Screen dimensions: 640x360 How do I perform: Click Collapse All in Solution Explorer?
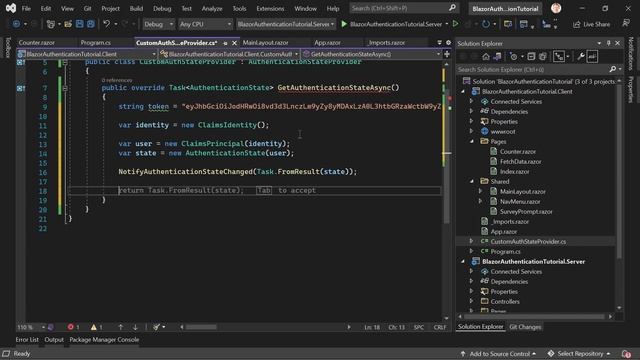tap(531, 56)
